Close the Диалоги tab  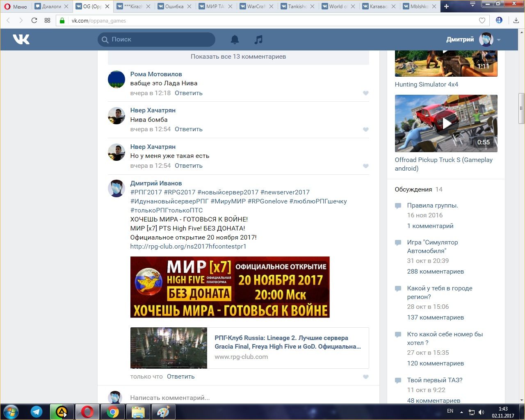tap(66, 7)
